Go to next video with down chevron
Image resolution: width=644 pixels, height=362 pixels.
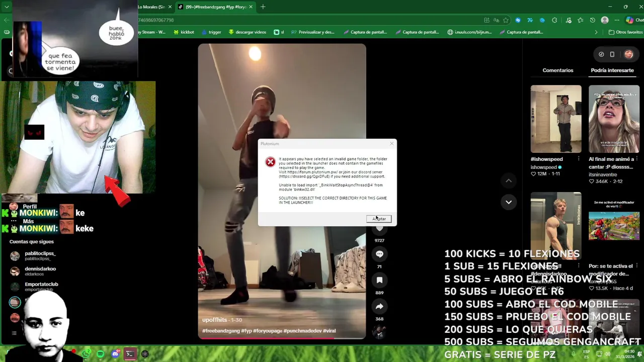point(509,202)
